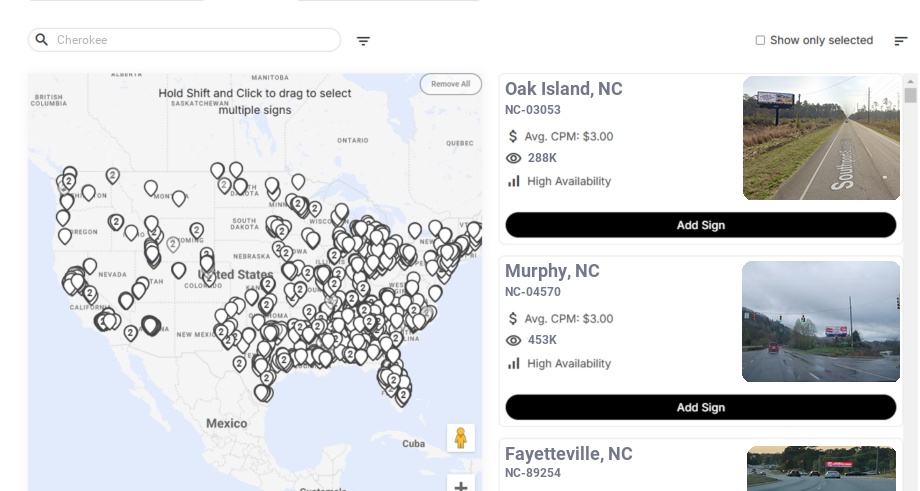Click the search magnifier icon

click(x=42, y=40)
